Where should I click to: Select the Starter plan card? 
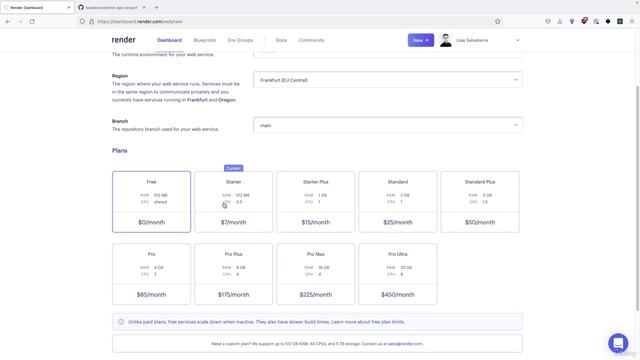233,202
